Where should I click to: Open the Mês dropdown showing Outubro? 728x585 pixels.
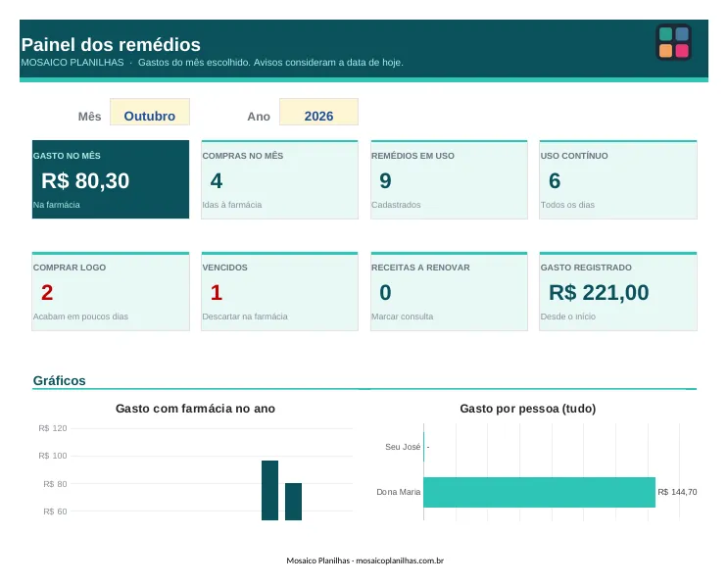point(150,112)
